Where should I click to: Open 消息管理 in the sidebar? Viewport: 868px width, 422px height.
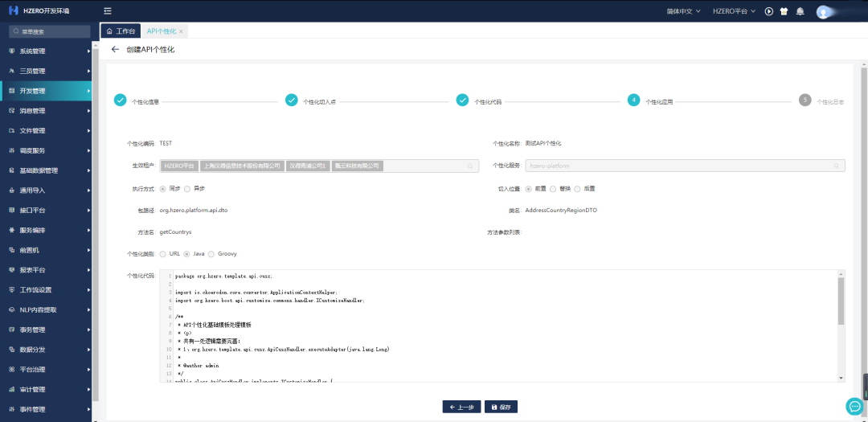(46, 111)
